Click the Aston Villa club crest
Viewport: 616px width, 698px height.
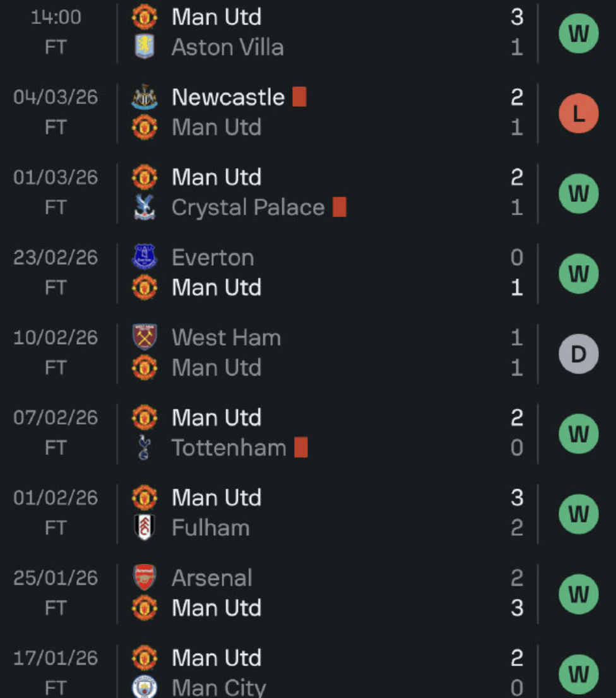point(145,47)
